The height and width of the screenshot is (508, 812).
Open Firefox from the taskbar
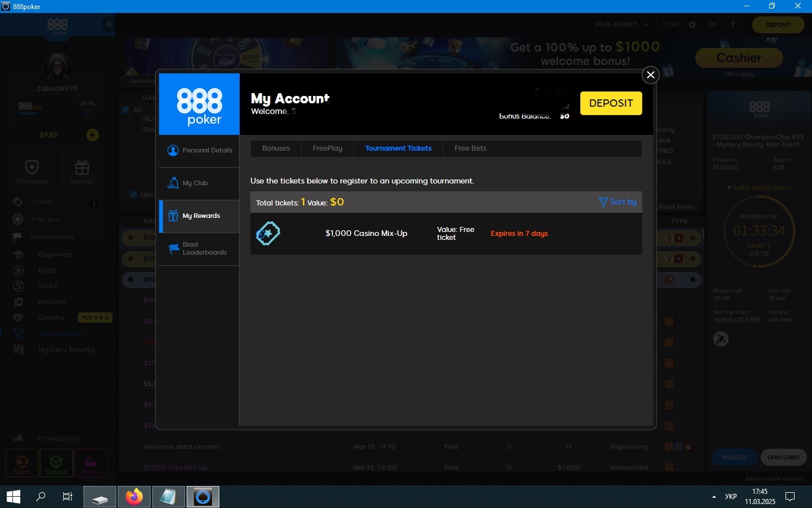tap(134, 497)
